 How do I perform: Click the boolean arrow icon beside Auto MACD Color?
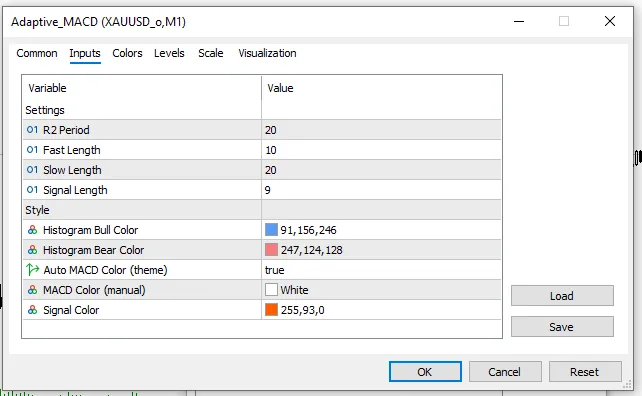[x=32, y=269]
